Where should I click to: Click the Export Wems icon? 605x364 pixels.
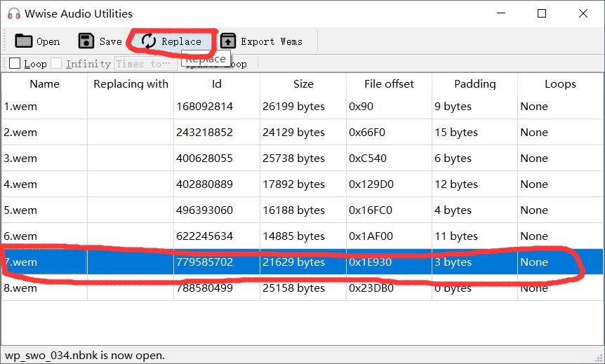[228, 41]
